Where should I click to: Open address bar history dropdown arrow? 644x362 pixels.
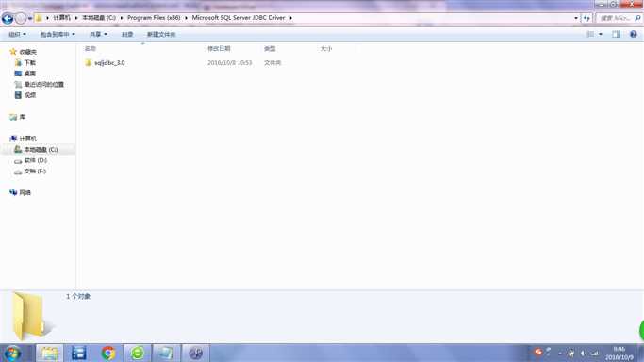click(x=576, y=18)
